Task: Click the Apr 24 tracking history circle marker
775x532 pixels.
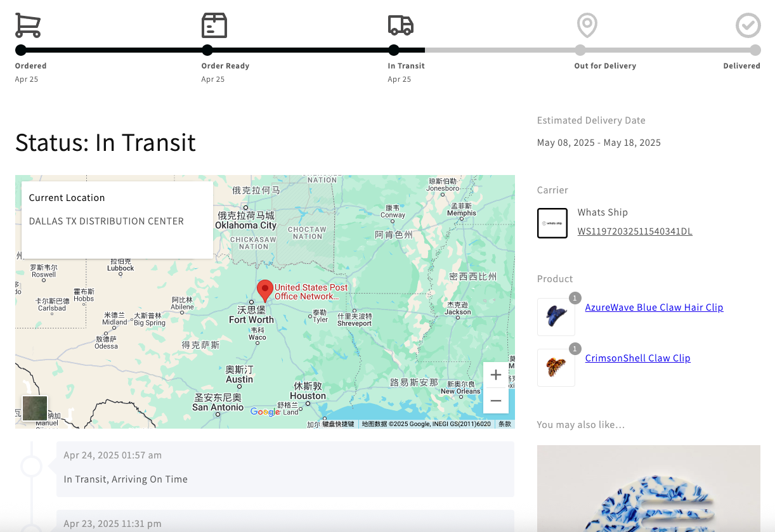Action: click(31, 466)
